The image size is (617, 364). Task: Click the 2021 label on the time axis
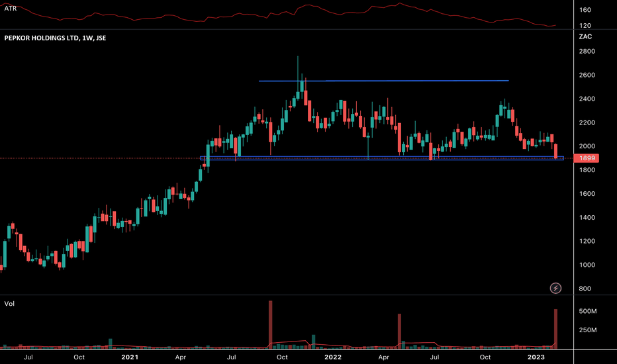click(130, 357)
